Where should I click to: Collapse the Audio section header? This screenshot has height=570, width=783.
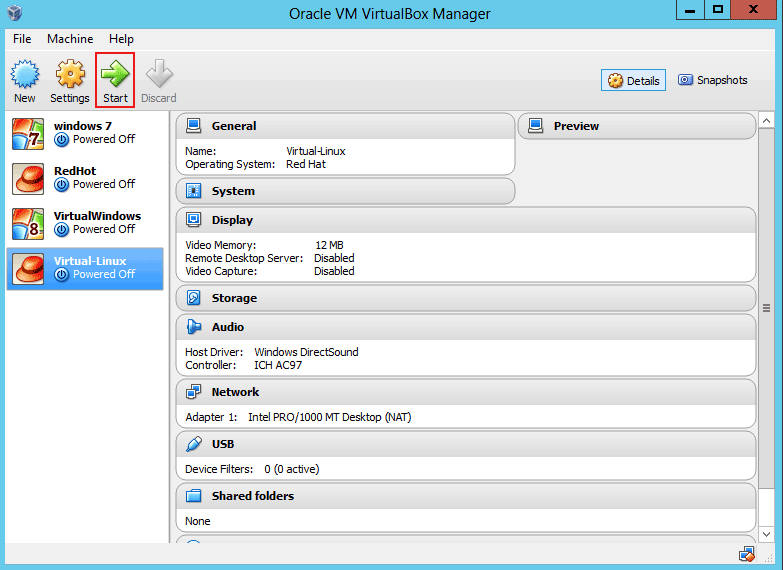pyautogui.click(x=466, y=327)
